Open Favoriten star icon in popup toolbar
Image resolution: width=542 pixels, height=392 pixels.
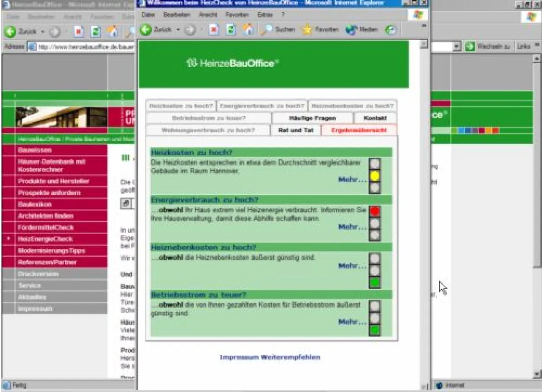coord(307,30)
